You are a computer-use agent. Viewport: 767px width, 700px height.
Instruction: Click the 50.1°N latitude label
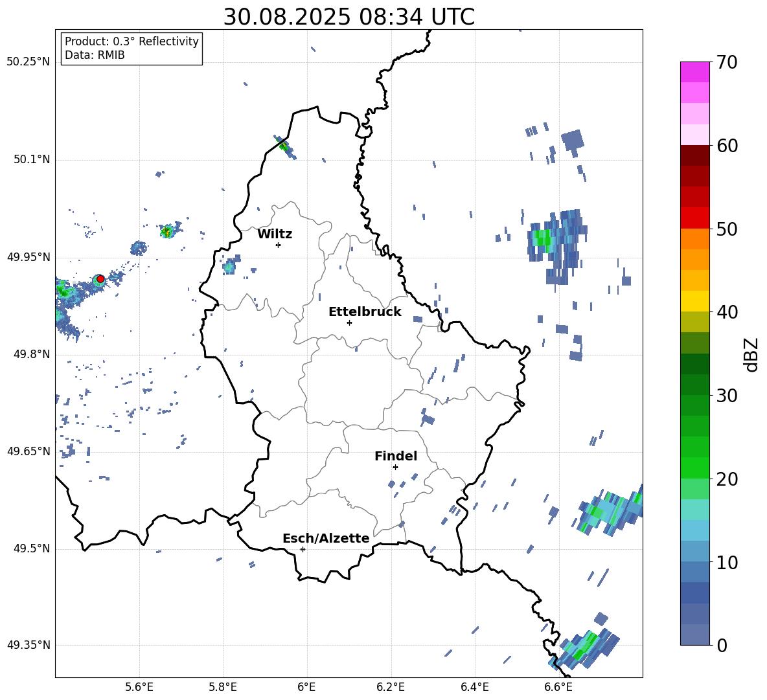click(31, 160)
